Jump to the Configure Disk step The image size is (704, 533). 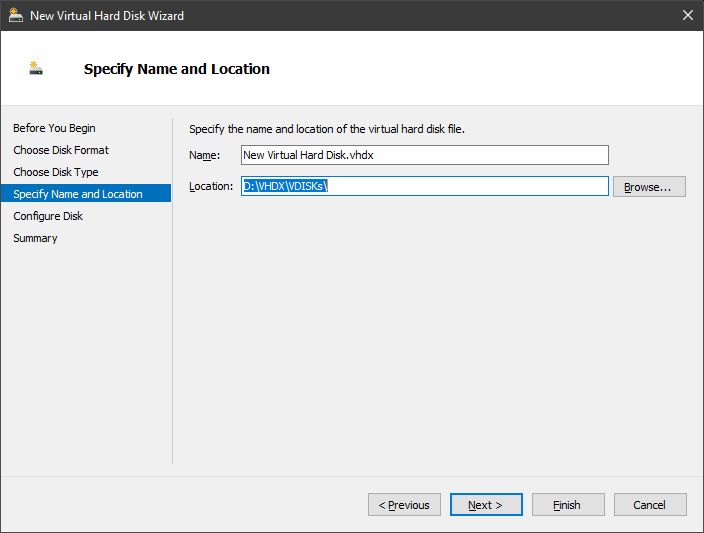pyautogui.click(x=48, y=216)
